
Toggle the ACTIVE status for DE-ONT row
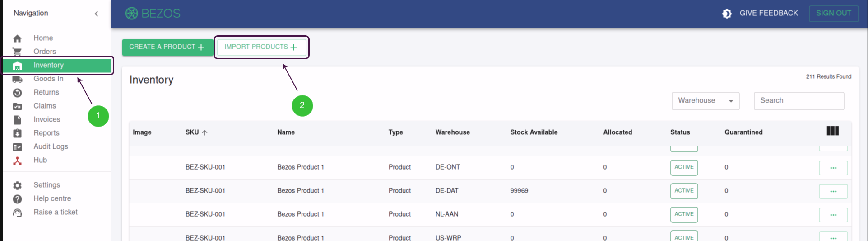point(684,167)
